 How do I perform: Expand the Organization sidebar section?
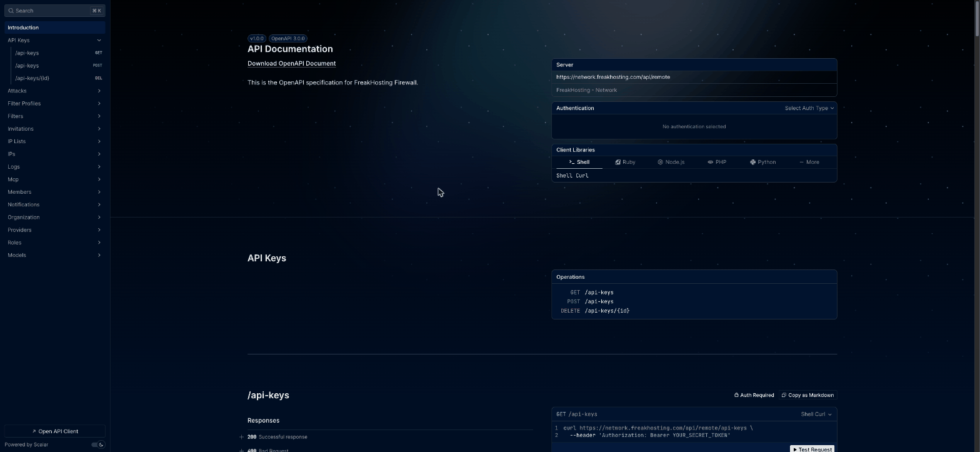click(55, 217)
